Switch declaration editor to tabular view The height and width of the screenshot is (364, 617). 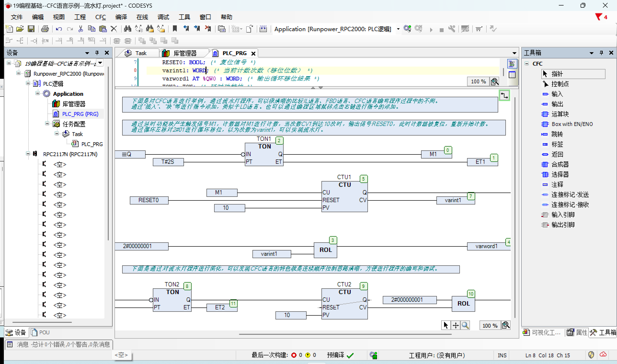pos(512,75)
